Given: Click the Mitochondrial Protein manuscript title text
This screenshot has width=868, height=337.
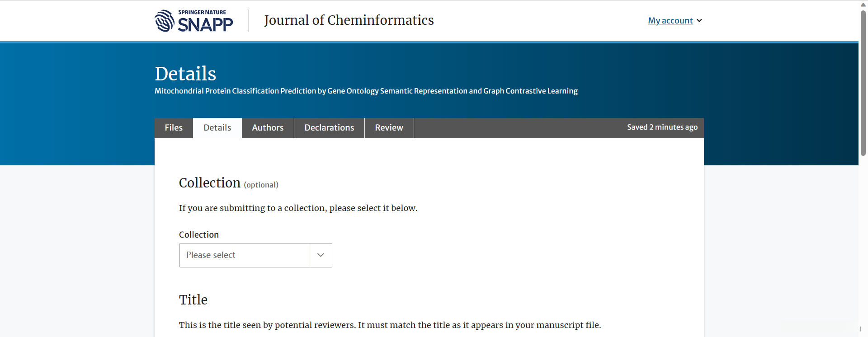Looking at the screenshot, I should [366, 91].
